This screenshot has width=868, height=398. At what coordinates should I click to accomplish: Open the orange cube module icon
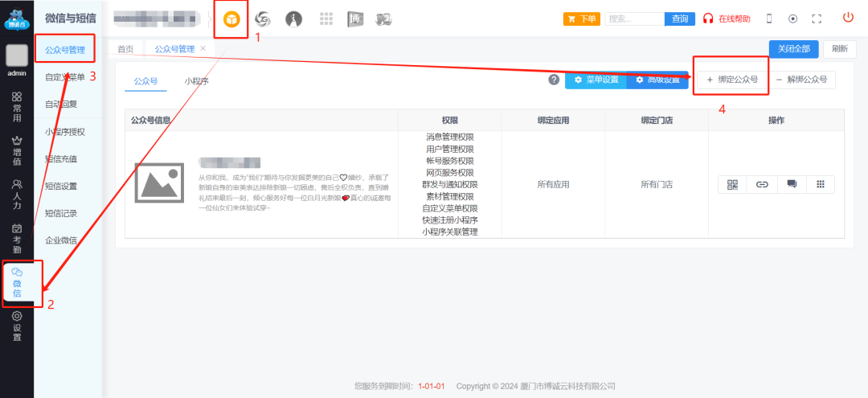[x=231, y=19]
